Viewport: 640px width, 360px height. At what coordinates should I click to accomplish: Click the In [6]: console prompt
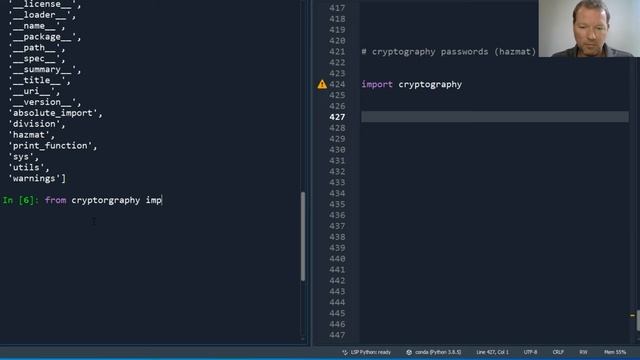point(20,200)
